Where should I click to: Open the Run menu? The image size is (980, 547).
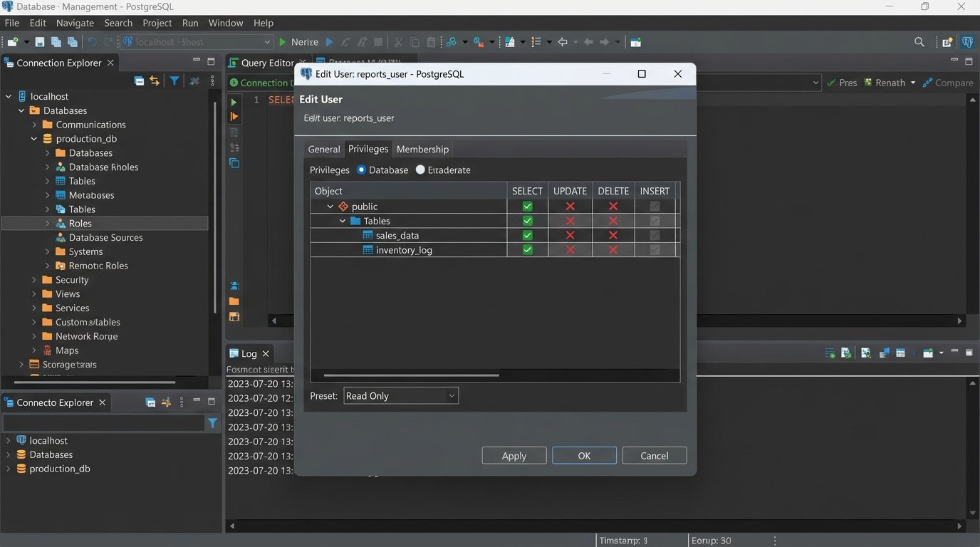tap(189, 22)
